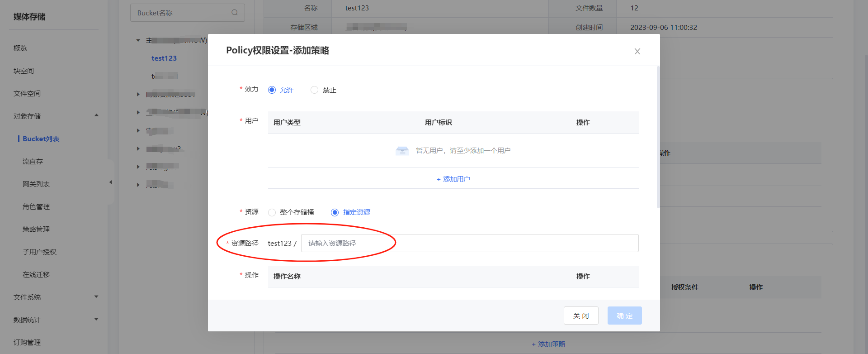
Task: Expand the 文件系统 menu section
Action: pyautogui.click(x=96, y=297)
